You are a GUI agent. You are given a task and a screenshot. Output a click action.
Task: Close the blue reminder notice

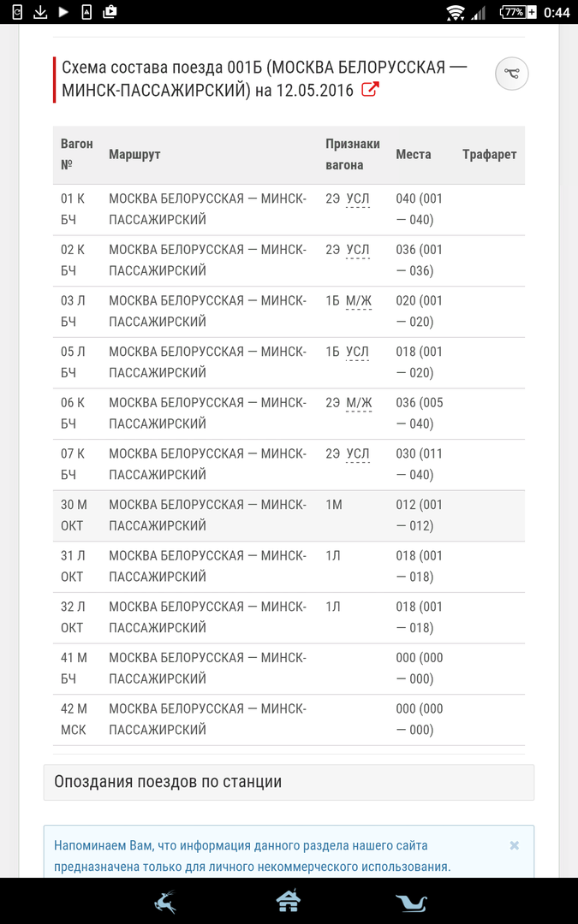514,845
